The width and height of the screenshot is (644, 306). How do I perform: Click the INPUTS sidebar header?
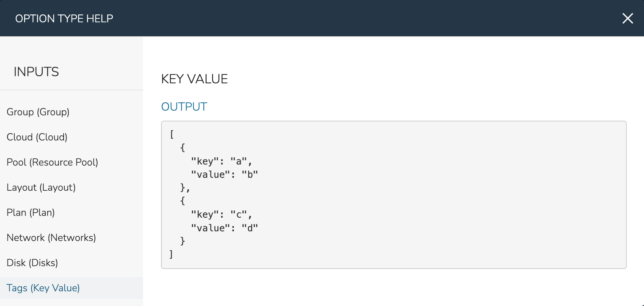(36, 72)
